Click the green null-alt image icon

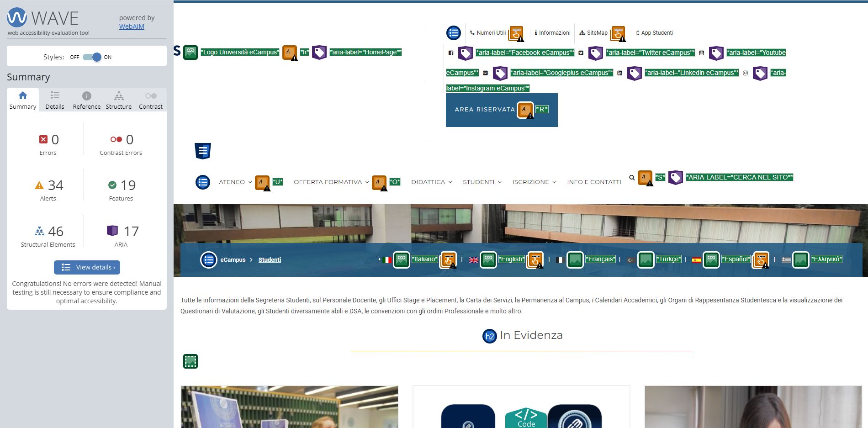[x=191, y=361]
